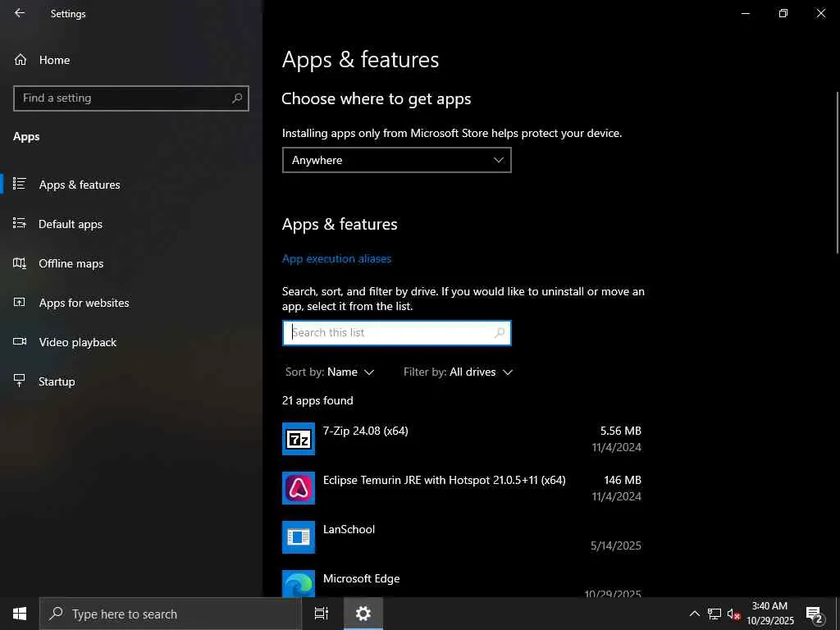The image size is (840, 630).
Task: Click the LanSchool app icon
Action: (299, 537)
